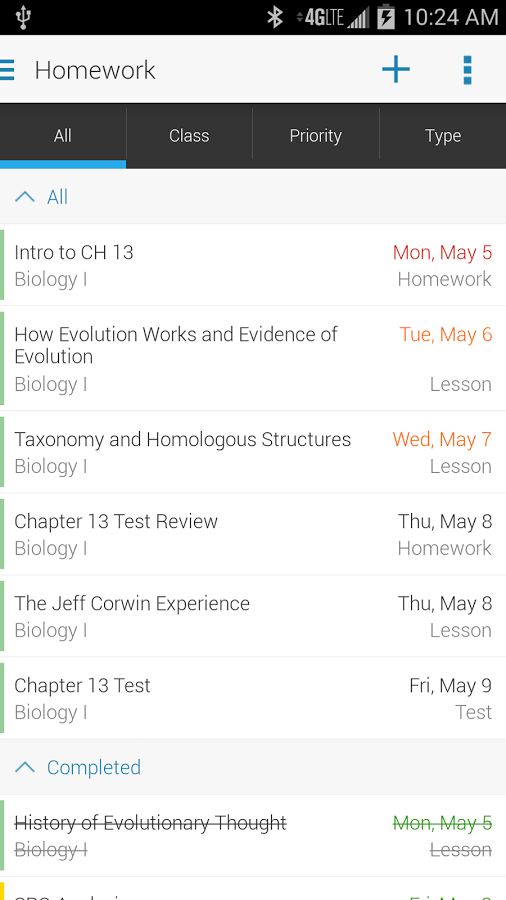Tap the plus icon to add homework
506x900 pixels.
tap(396, 69)
